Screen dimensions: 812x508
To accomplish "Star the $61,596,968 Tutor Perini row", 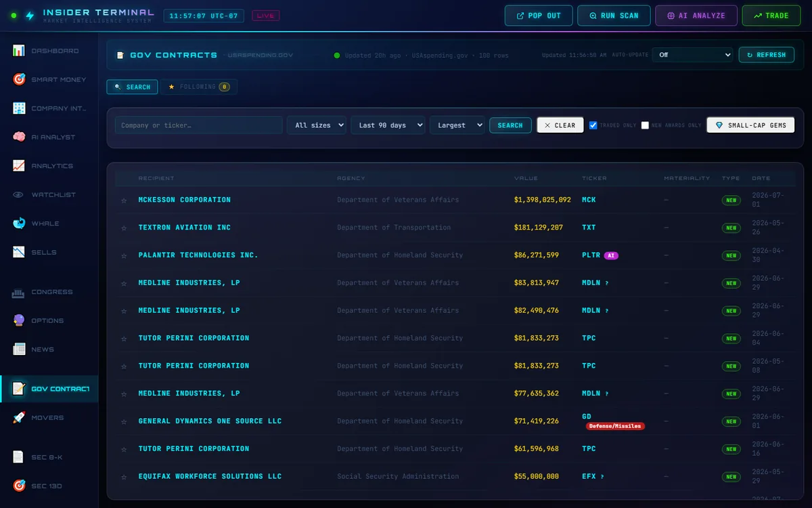I will click(x=124, y=450).
